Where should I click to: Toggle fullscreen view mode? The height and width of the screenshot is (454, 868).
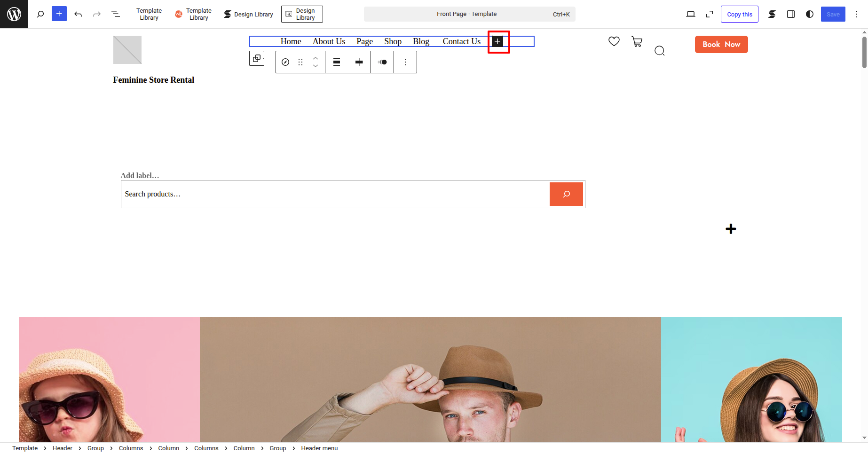[710, 14]
